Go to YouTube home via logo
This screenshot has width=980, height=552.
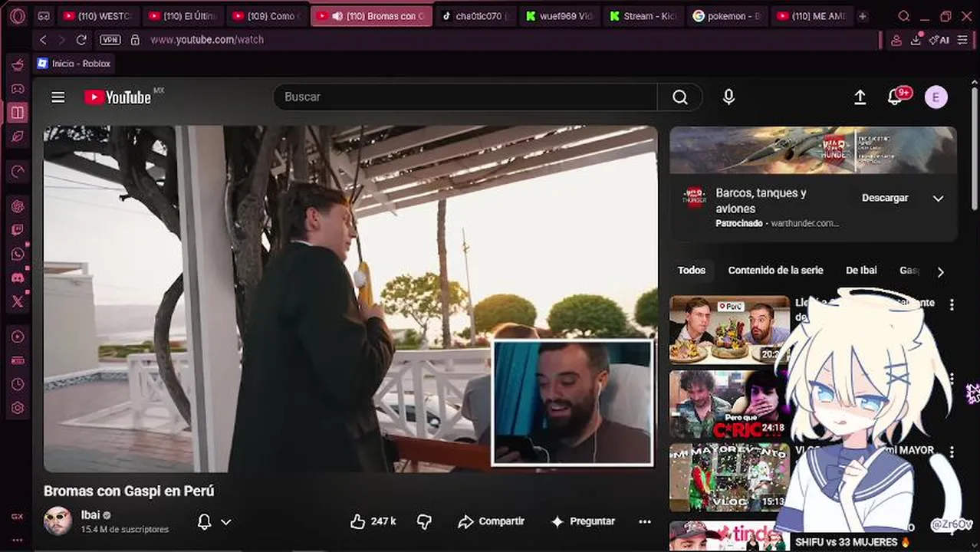click(x=117, y=97)
